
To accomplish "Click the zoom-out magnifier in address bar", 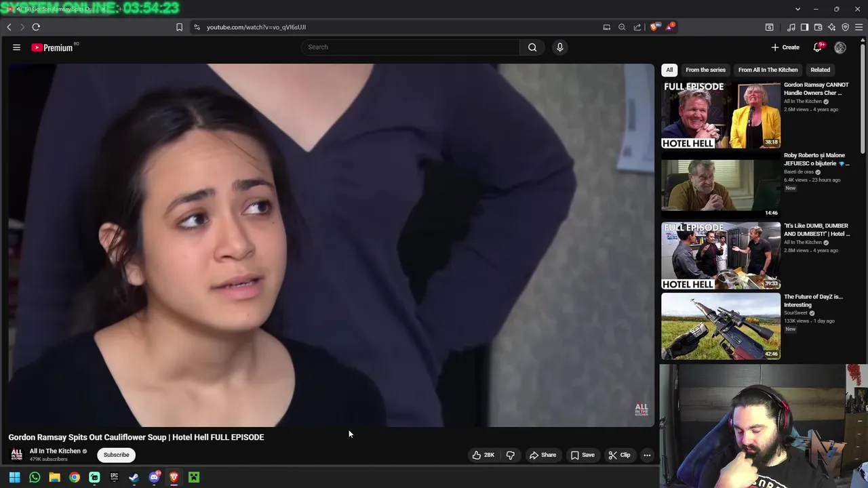I will [622, 27].
